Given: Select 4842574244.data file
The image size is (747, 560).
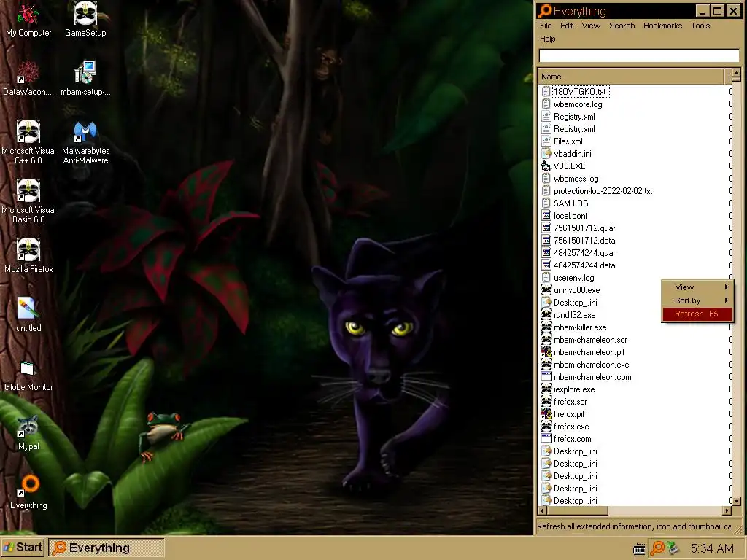Looking at the screenshot, I should point(584,265).
